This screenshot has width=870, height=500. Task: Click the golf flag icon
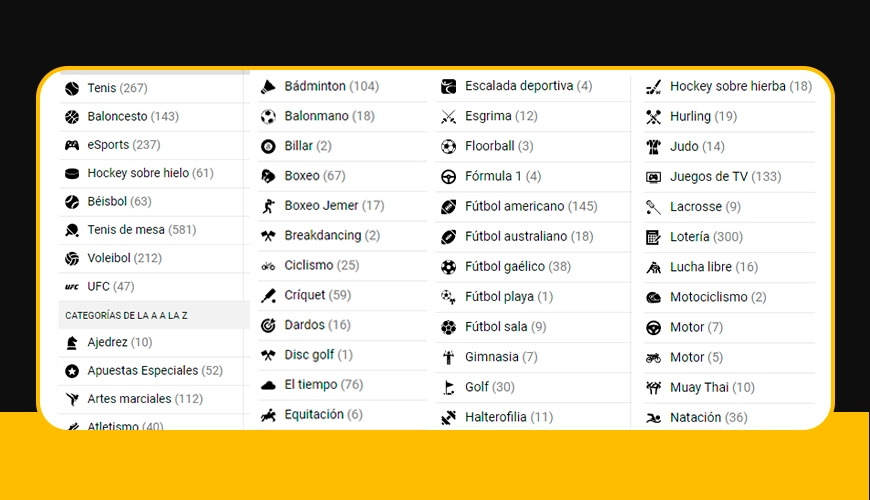pos(448,387)
